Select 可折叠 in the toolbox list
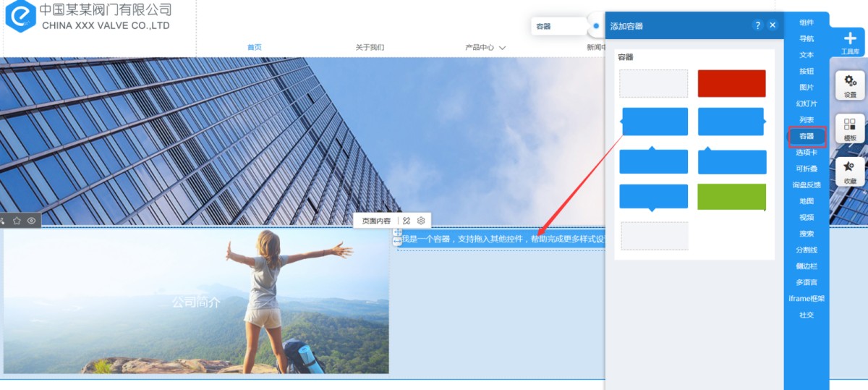 click(807, 169)
